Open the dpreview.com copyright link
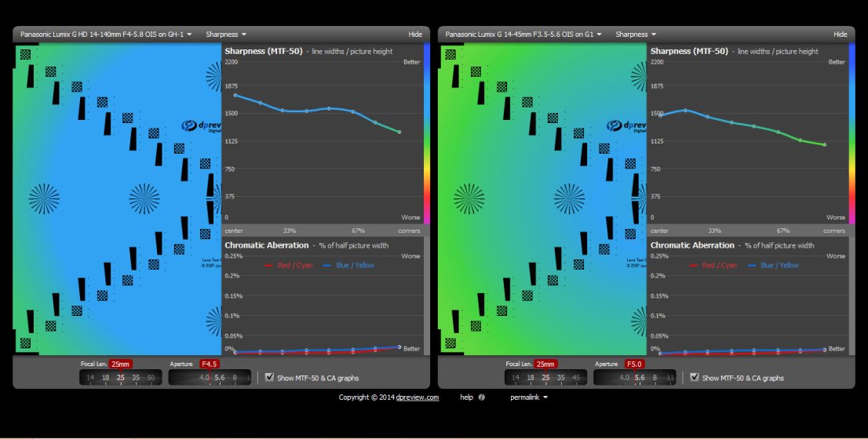The width and height of the screenshot is (868, 439). click(x=418, y=397)
